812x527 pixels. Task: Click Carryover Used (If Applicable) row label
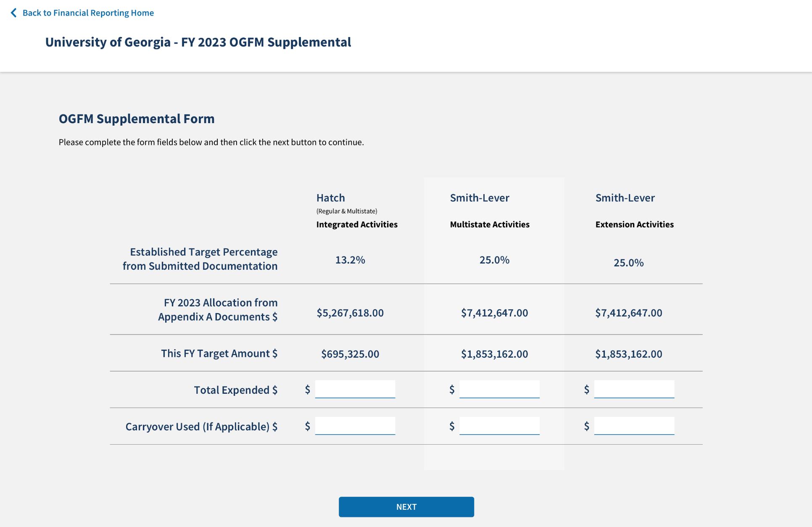click(201, 427)
